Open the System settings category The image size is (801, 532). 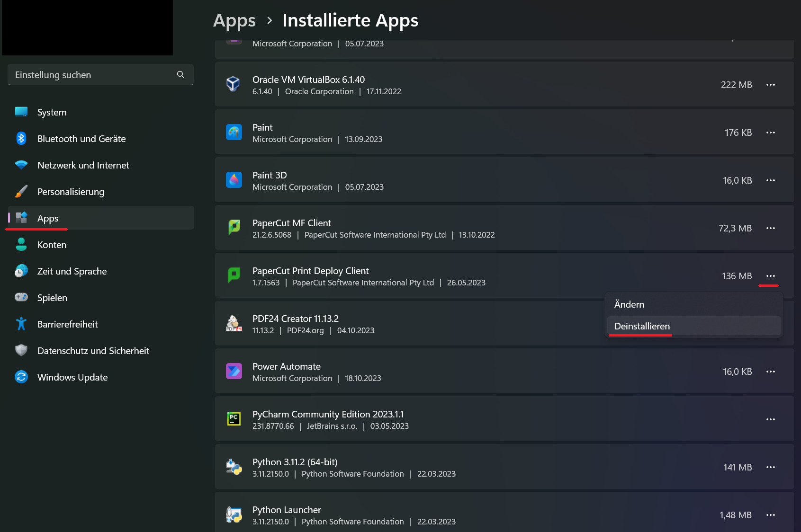(101, 112)
